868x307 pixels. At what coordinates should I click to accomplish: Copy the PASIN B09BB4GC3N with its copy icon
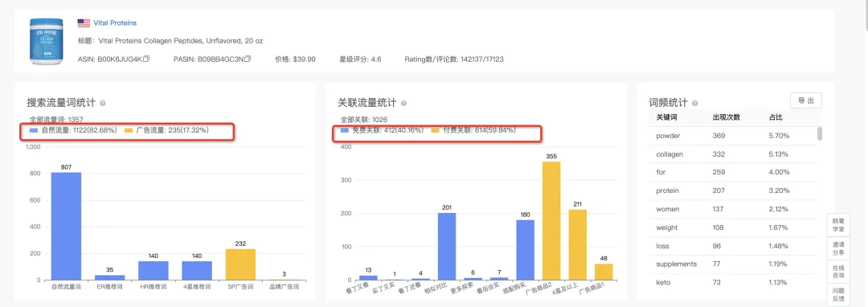pyautogui.click(x=248, y=59)
